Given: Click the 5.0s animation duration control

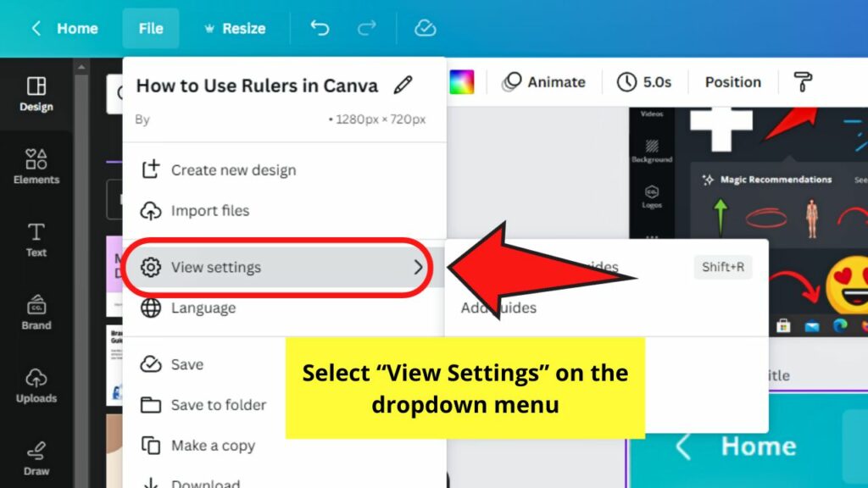Looking at the screenshot, I should coord(645,81).
